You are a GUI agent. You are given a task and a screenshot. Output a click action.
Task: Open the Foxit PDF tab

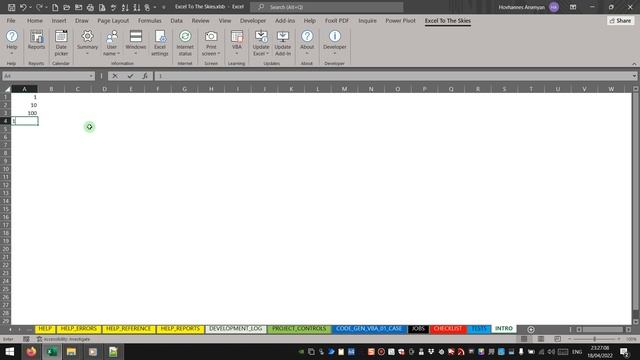(x=337, y=20)
